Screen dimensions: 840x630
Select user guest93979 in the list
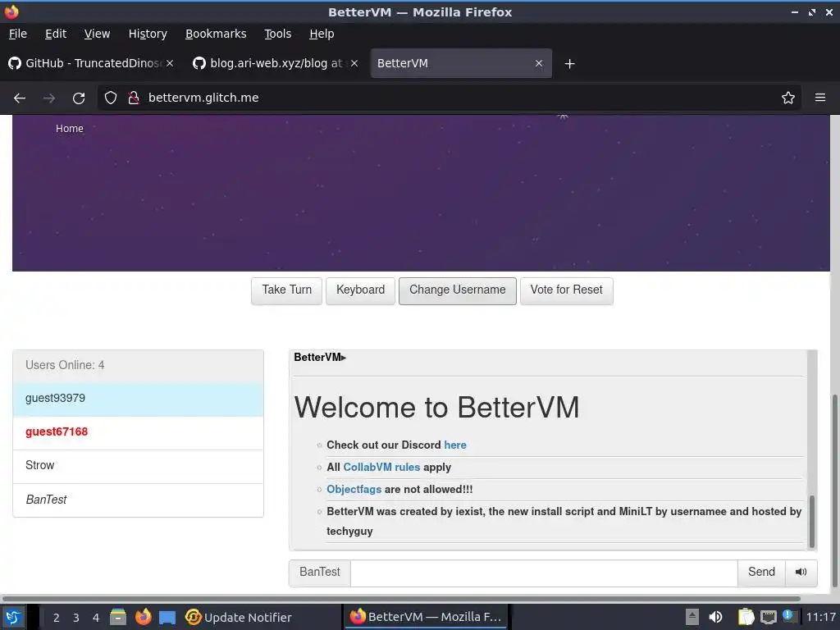coord(138,399)
